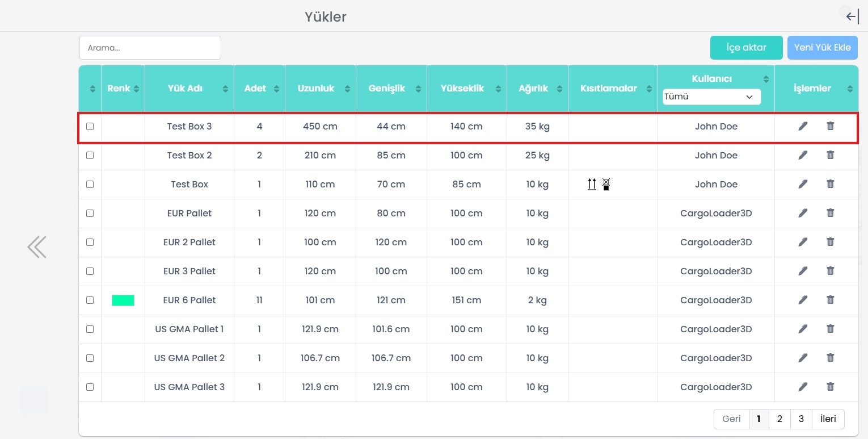The width and height of the screenshot is (868, 439).
Task: Click the top-right back arrow icon
Action: 852,16
